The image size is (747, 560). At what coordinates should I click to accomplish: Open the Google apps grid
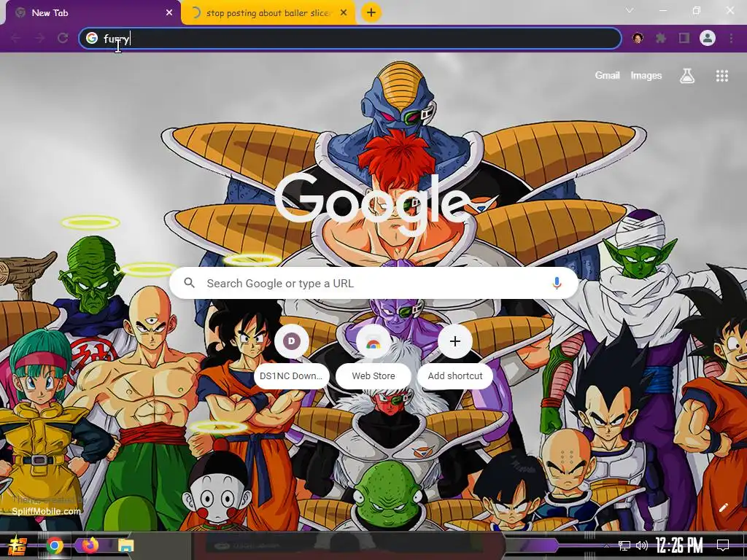pyautogui.click(x=721, y=75)
